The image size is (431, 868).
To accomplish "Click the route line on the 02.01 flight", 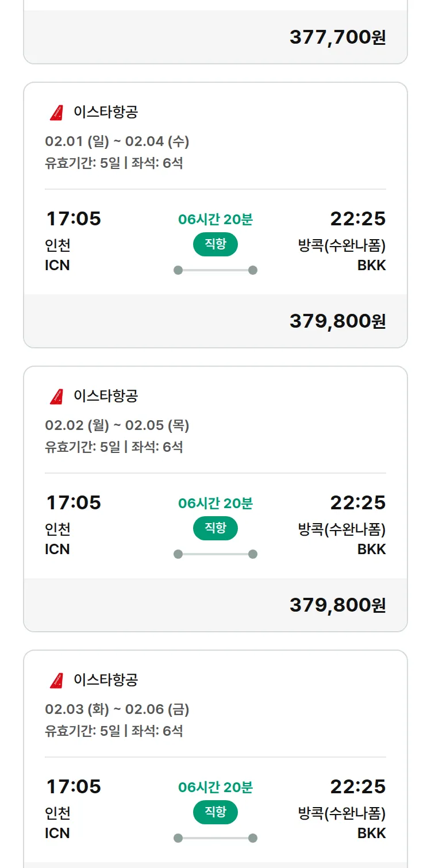I will coord(215,270).
